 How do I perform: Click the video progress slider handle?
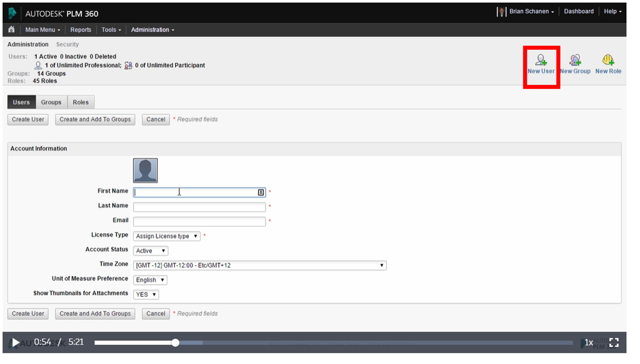tap(175, 343)
